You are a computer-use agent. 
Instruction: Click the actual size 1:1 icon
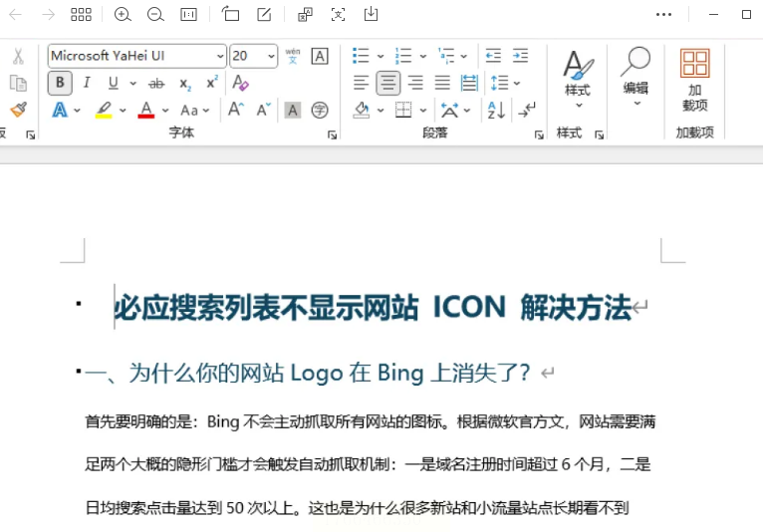click(x=188, y=15)
